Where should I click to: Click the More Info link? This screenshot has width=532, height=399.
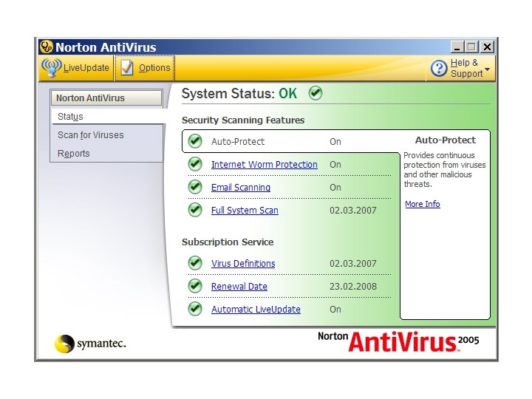pyautogui.click(x=423, y=204)
